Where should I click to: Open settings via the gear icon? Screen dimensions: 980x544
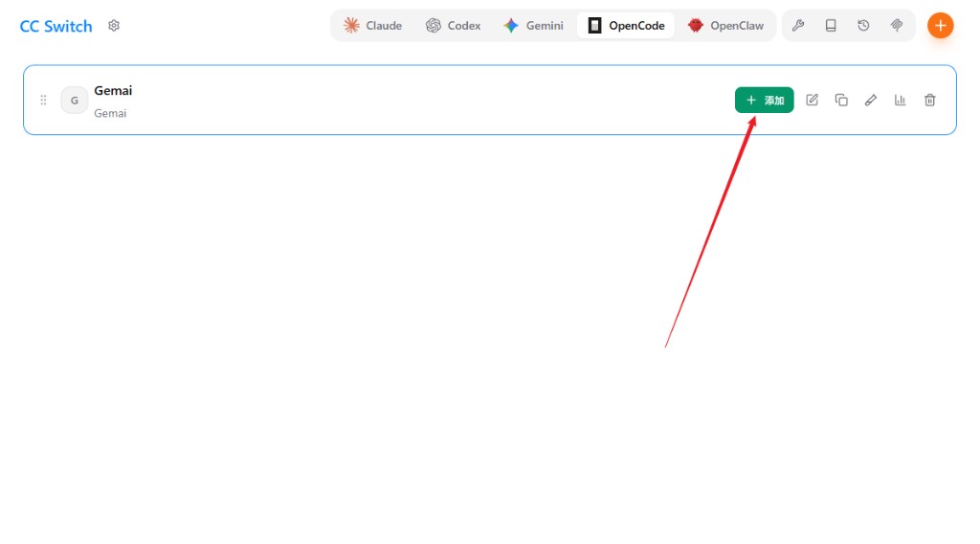click(114, 26)
